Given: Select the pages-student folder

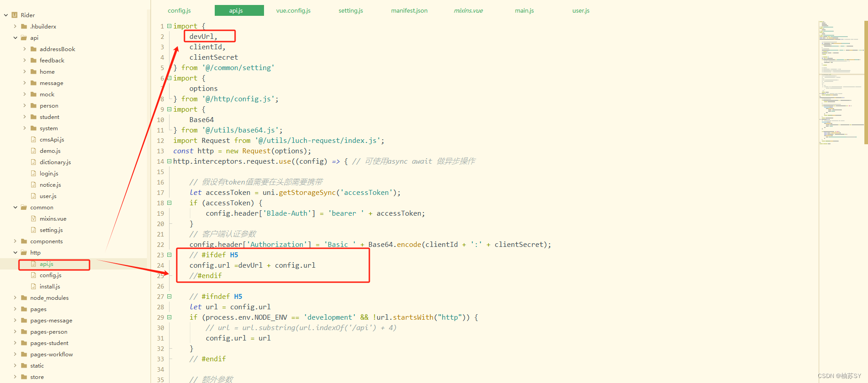Looking at the screenshot, I should click(x=49, y=343).
